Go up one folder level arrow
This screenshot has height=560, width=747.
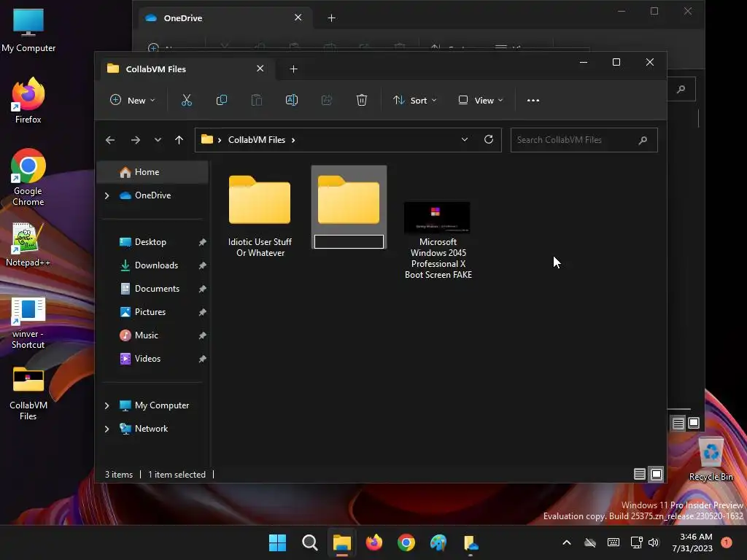pos(179,140)
